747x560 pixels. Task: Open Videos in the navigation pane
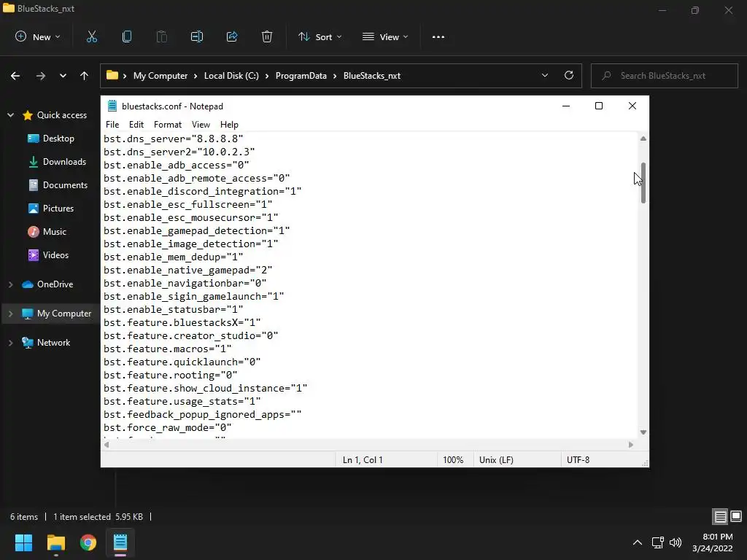[x=55, y=254]
